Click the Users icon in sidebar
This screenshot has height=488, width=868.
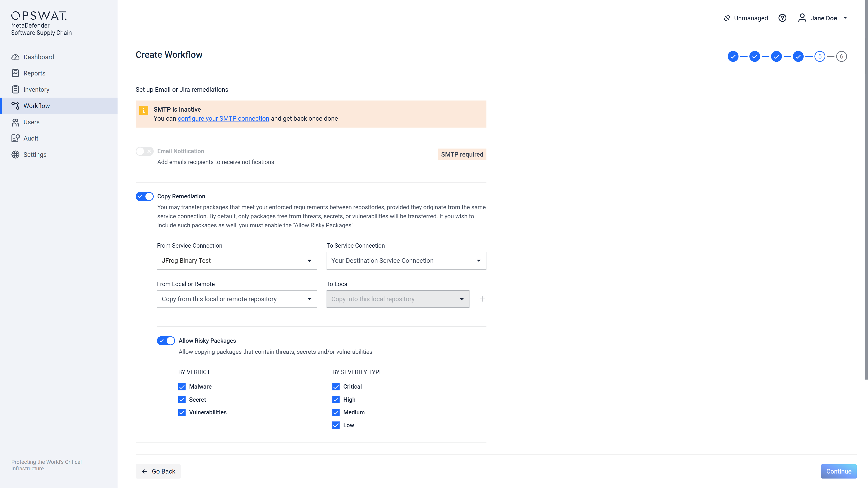(x=15, y=122)
